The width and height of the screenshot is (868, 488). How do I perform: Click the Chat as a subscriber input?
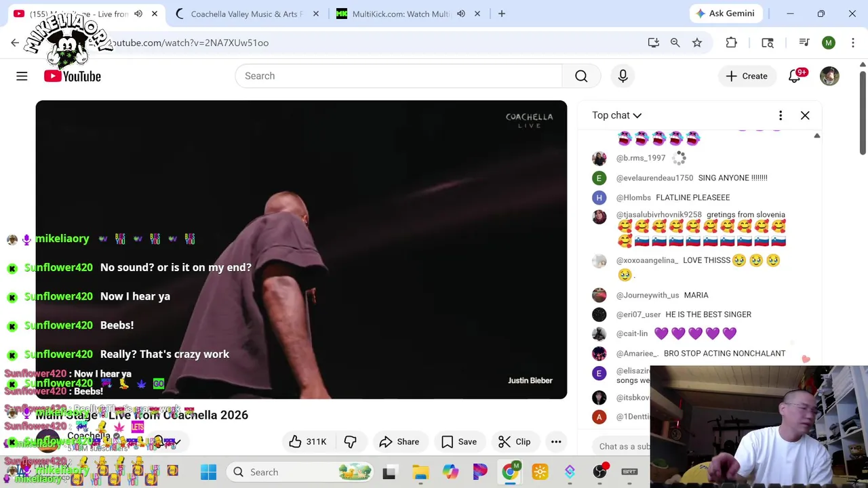[624, 446]
